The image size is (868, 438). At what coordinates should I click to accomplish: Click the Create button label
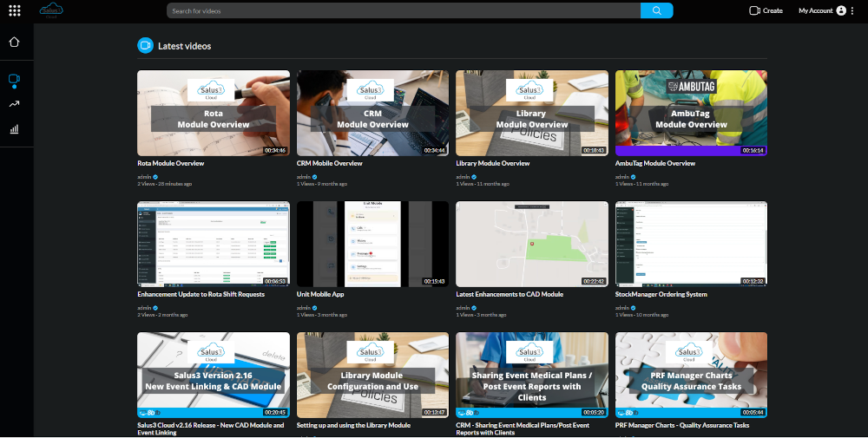pos(773,10)
